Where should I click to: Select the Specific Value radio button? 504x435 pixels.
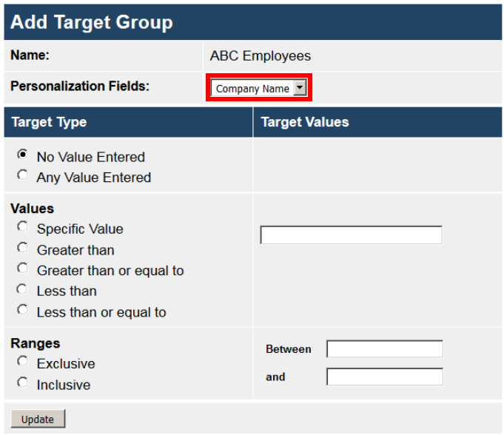click(x=23, y=227)
